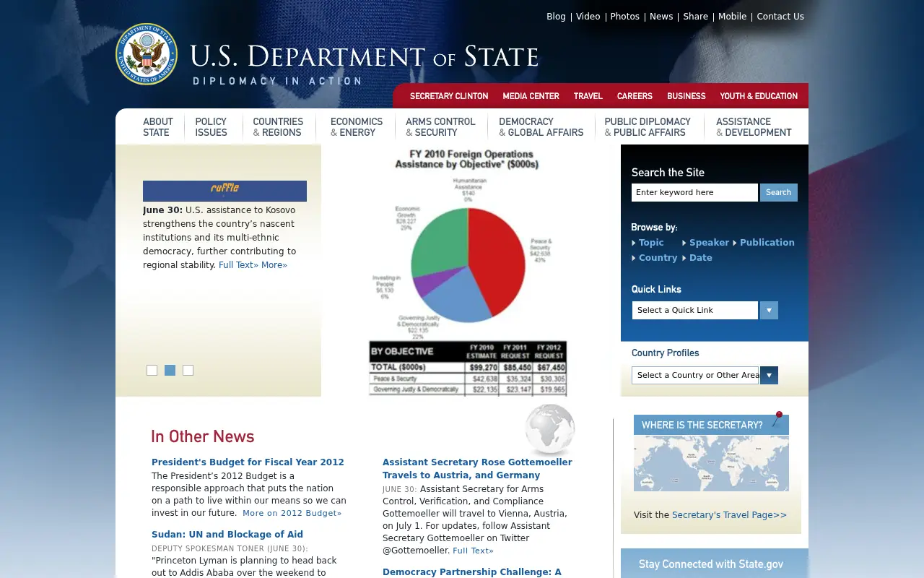
Task: Expand the Country Profiles dropdown arrow
Action: point(769,375)
